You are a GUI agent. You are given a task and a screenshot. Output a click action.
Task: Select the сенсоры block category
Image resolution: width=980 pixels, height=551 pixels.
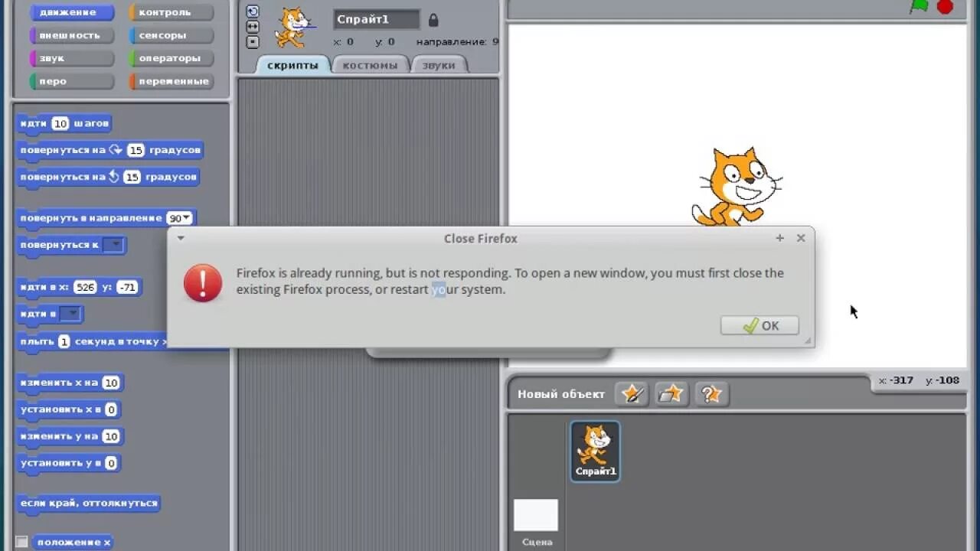coord(171,35)
